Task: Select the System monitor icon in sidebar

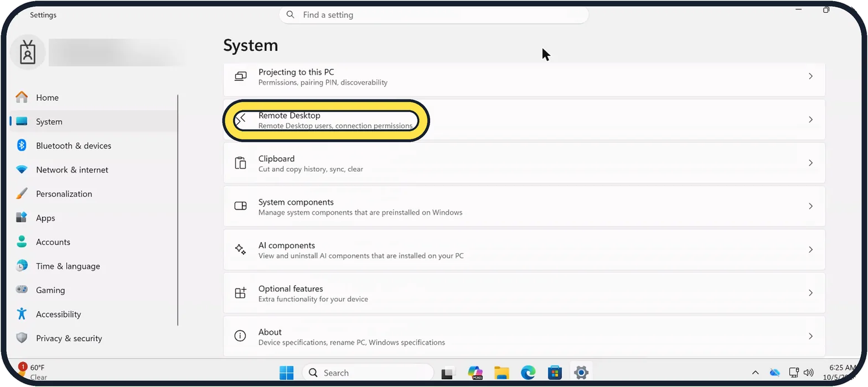Action: point(22,122)
